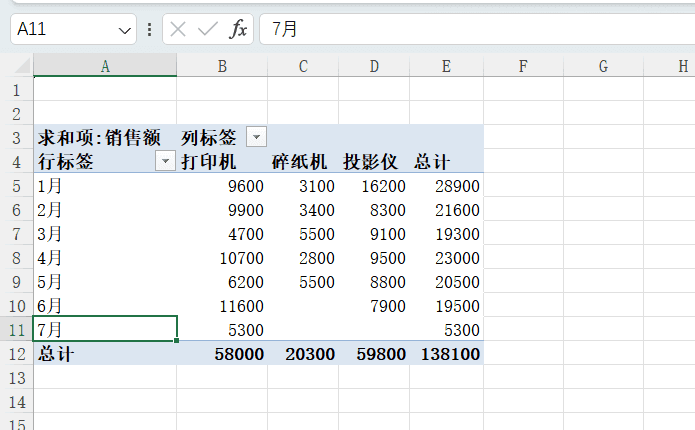Select row 2 header
Viewport: 695px width, 430px height.
click(x=16, y=113)
